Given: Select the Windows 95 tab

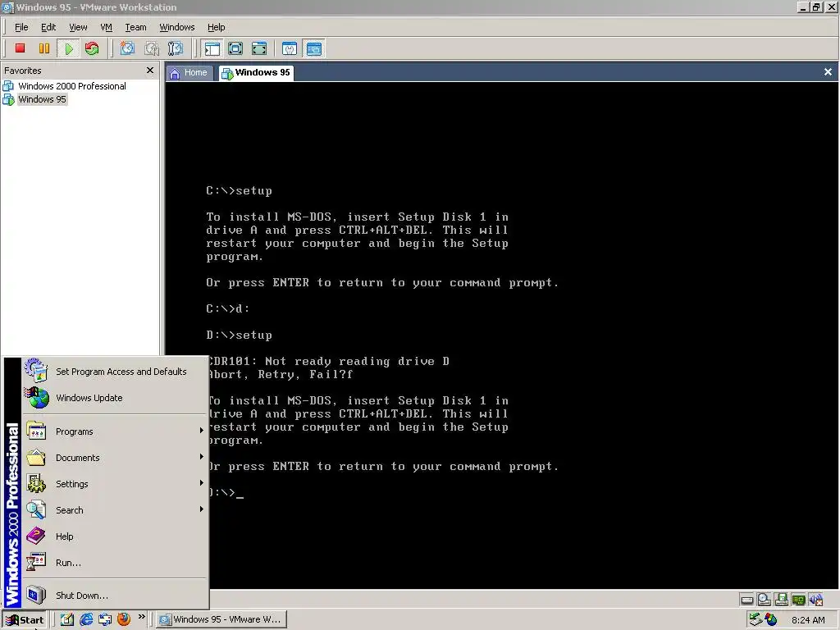Looking at the screenshot, I should [256, 73].
